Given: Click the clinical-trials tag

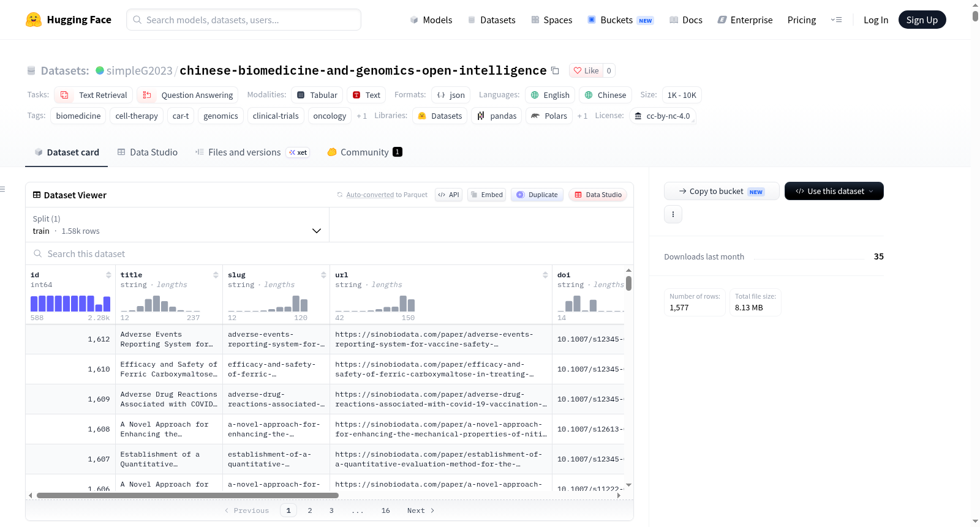Looking at the screenshot, I should point(276,116).
